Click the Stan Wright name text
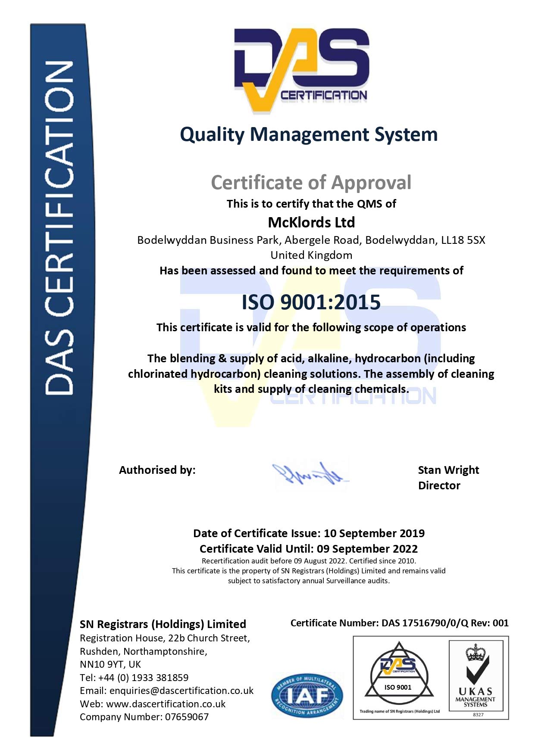The width and height of the screenshot is (535, 756). 448,470
